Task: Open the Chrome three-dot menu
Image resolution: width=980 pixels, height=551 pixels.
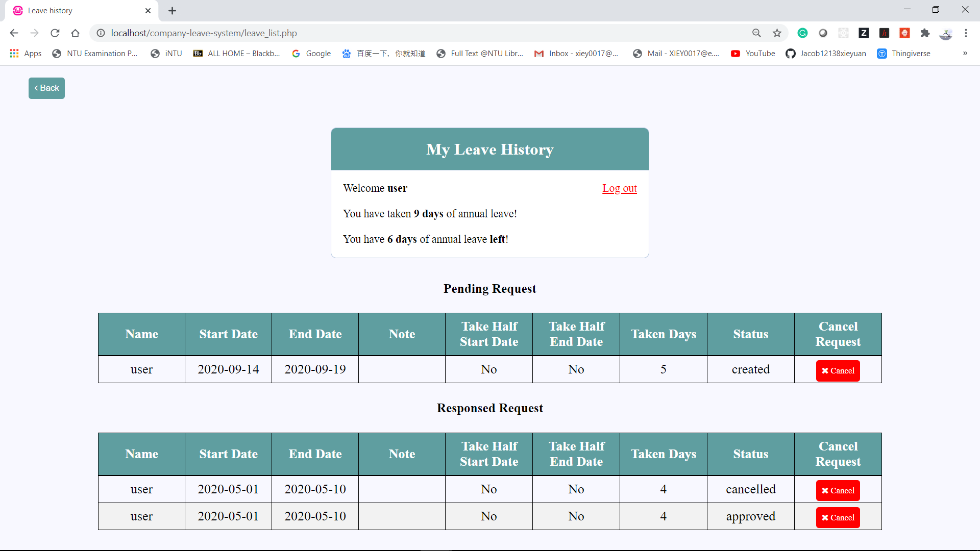Action: [966, 33]
